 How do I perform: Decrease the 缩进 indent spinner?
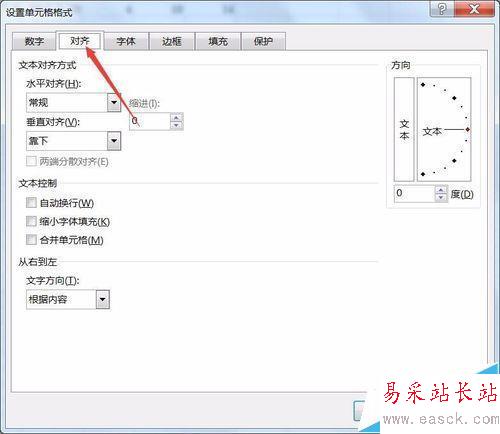(176, 125)
